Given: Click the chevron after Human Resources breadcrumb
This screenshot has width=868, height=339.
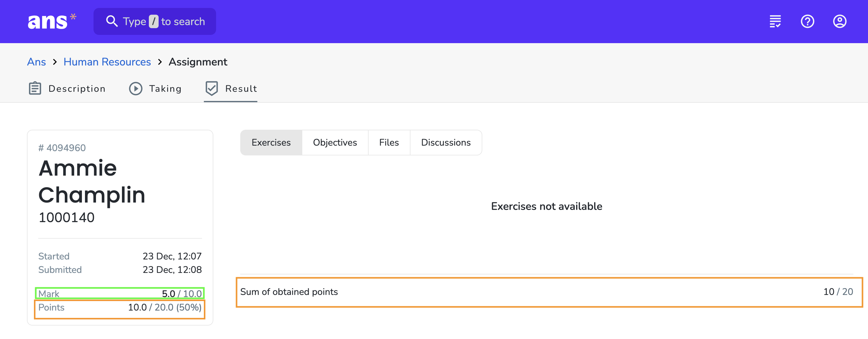Looking at the screenshot, I should pos(160,62).
